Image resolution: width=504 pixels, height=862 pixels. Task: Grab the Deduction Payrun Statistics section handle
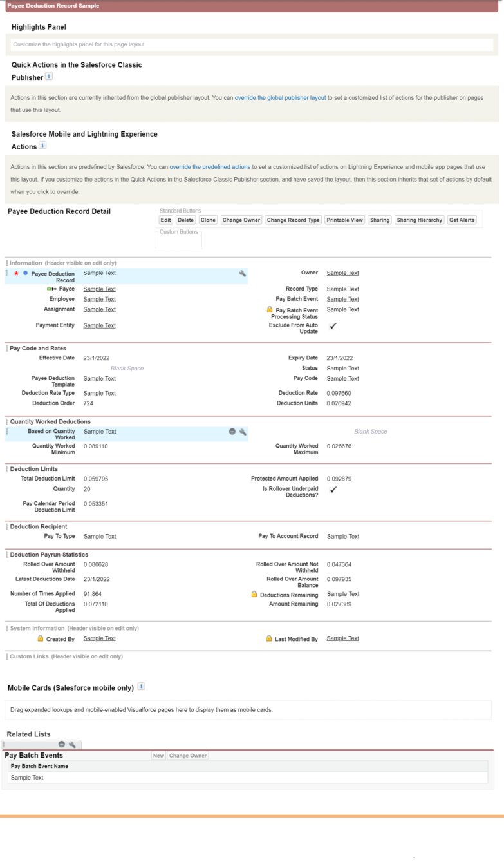tap(7, 555)
